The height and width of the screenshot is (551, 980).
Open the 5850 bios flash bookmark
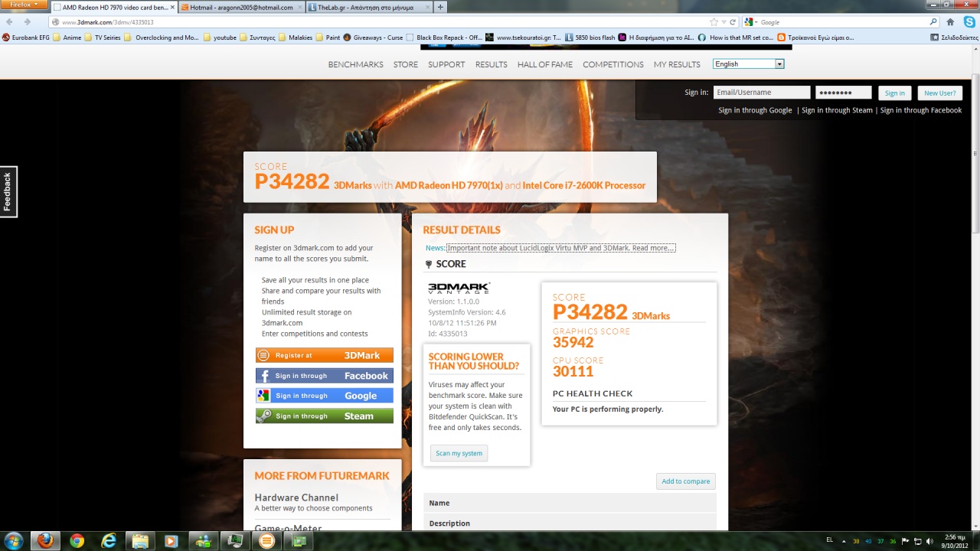(590, 37)
